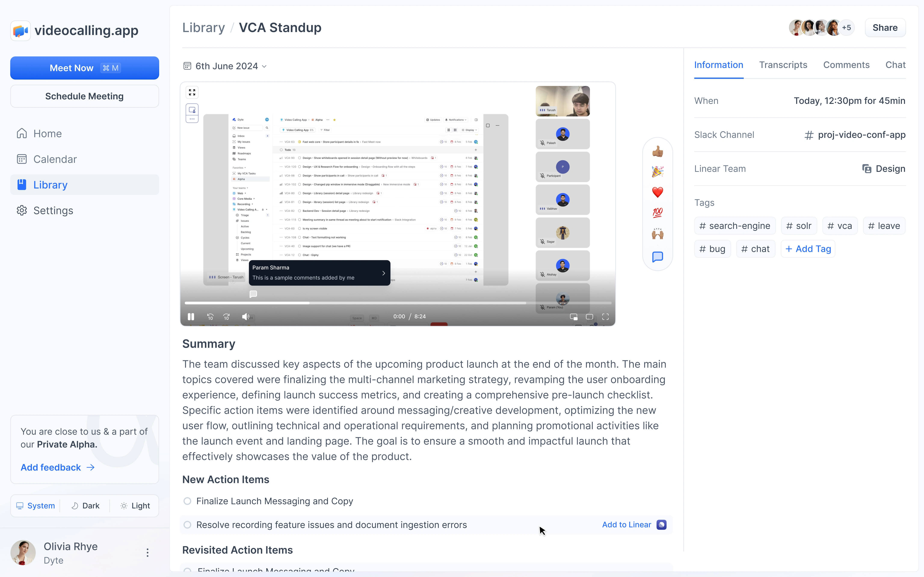The image size is (924, 577).
Task: Click the Share button
Action: click(885, 28)
